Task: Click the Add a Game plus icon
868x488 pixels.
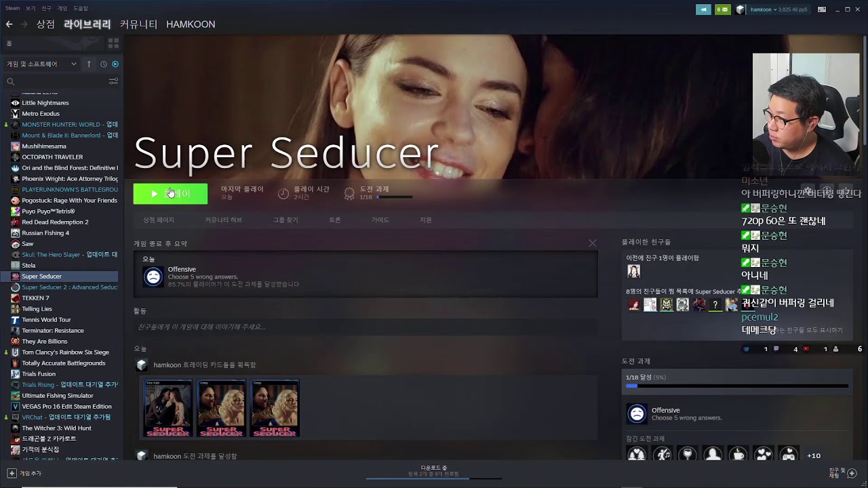Action: [12, 473]
